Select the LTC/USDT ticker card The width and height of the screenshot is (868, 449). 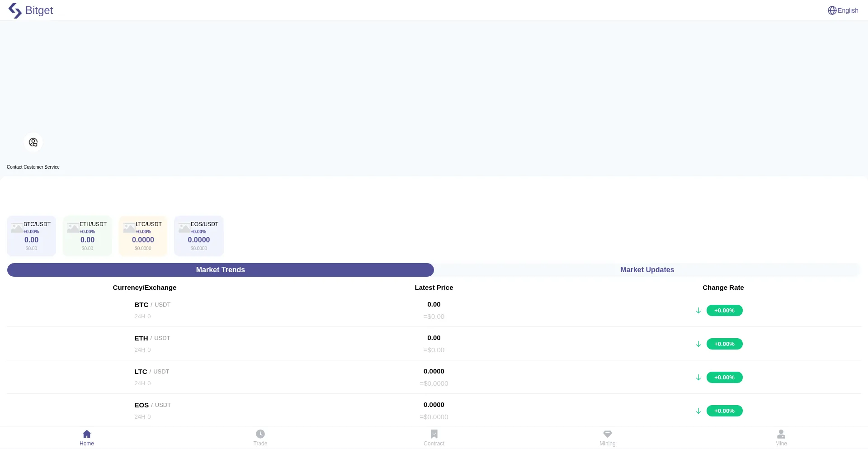tap(143, 236)
